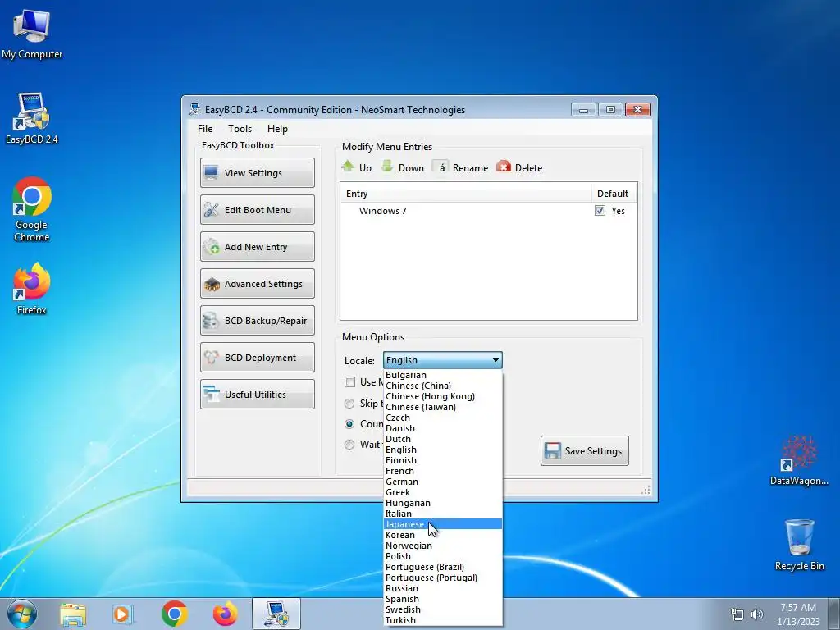Image resolution: width=840 pixels, height=630 pixels.
Task: Toggle the Use Metro bootloader checkbox
Action: [349, 382]
